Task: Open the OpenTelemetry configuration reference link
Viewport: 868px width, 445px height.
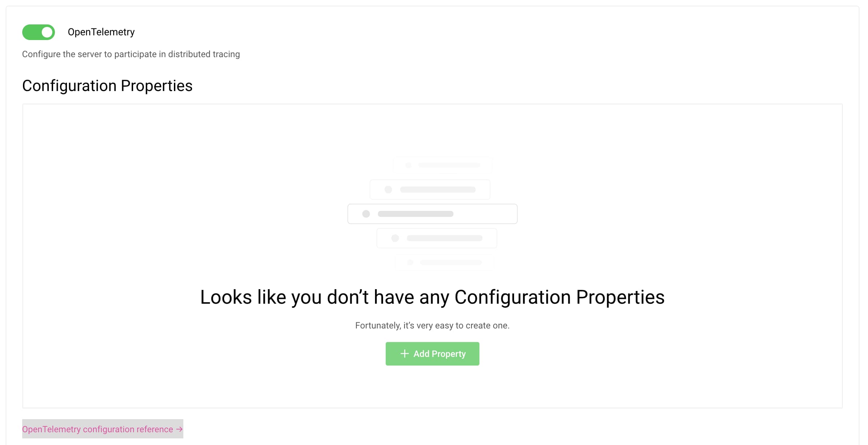Action: coord(97,429)
